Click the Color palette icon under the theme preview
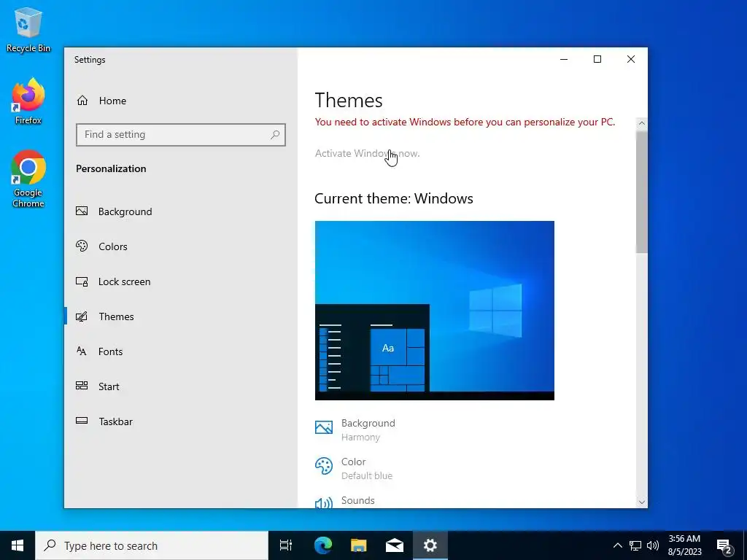Viewport: 747px width, 560px height. coord(323,466)
